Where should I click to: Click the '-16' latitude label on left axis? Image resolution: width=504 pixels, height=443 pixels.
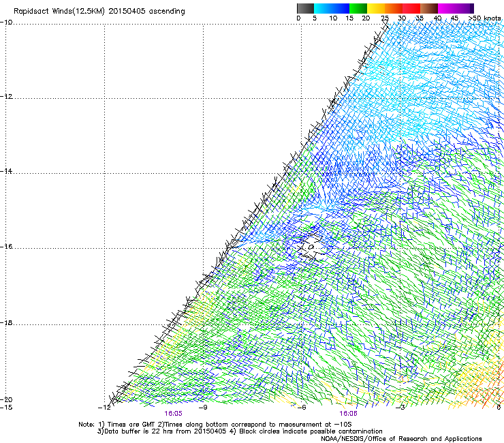click(x=6, y=247)
